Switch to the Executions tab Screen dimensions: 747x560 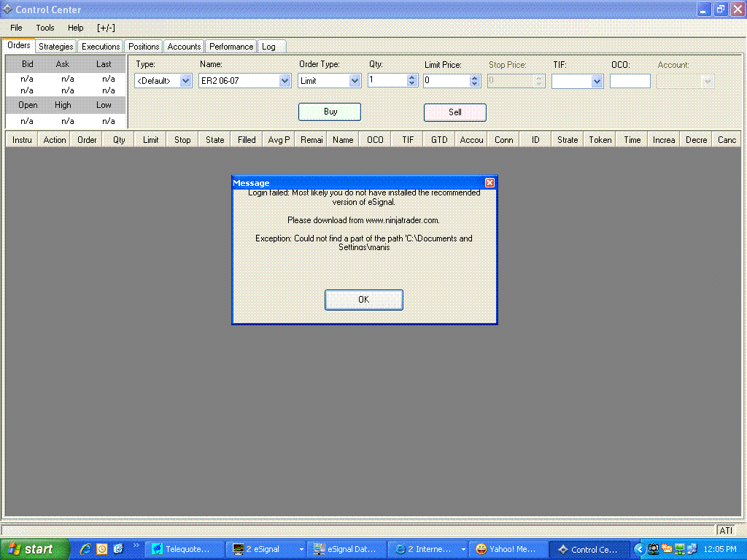[101, 47]
